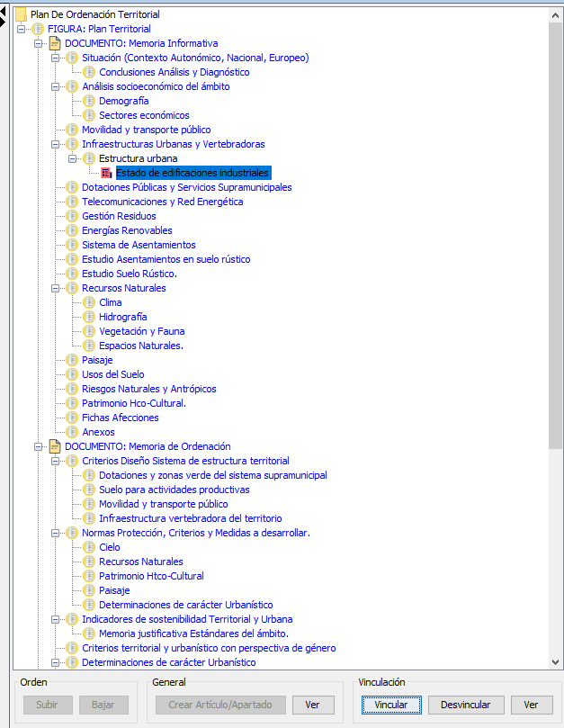Collapse DOCUMENTO: Memoria Informativa node
The image size is (564, 728).
38,43
